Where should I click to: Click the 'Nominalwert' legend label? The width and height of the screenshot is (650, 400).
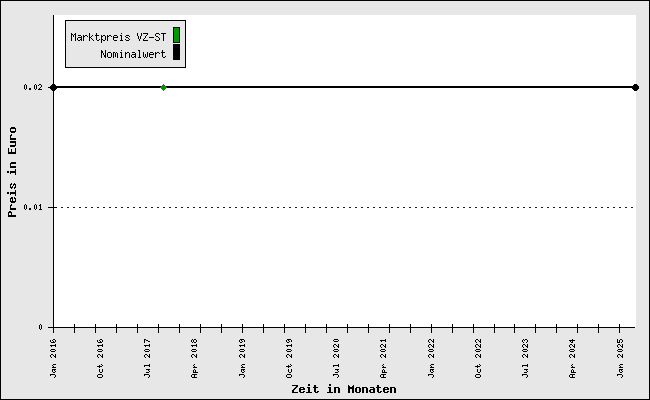133,54
